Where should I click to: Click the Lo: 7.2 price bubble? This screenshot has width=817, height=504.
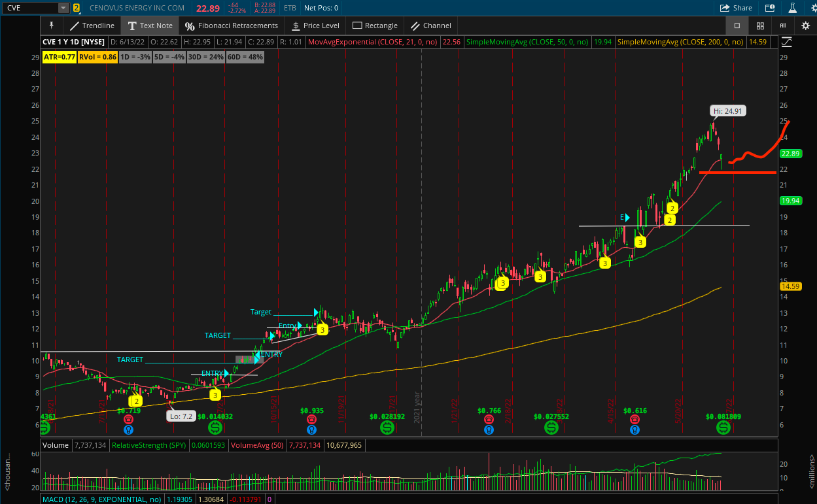coord(181,416)
